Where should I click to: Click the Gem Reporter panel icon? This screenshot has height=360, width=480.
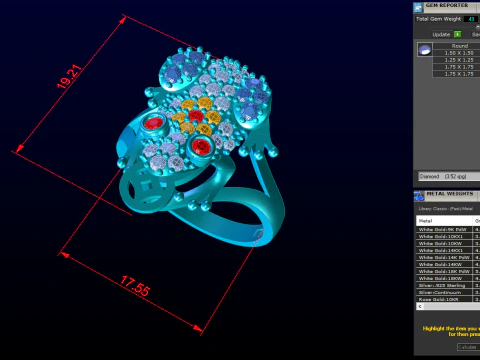tap(418, 7)
